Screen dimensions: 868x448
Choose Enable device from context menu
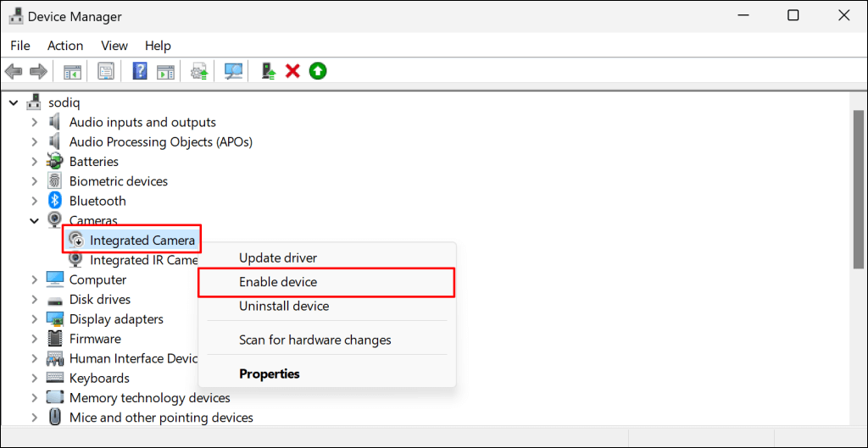coord(278,282)
